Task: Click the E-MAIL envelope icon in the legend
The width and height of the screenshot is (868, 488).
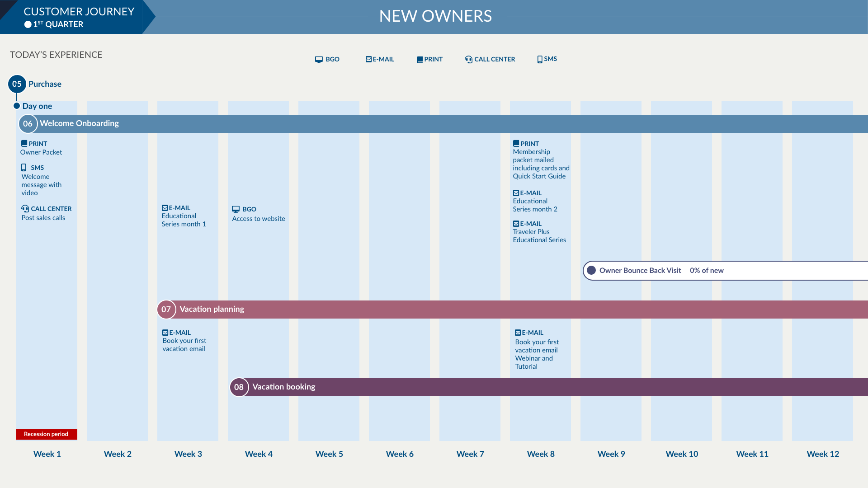Action: point(368,59)
